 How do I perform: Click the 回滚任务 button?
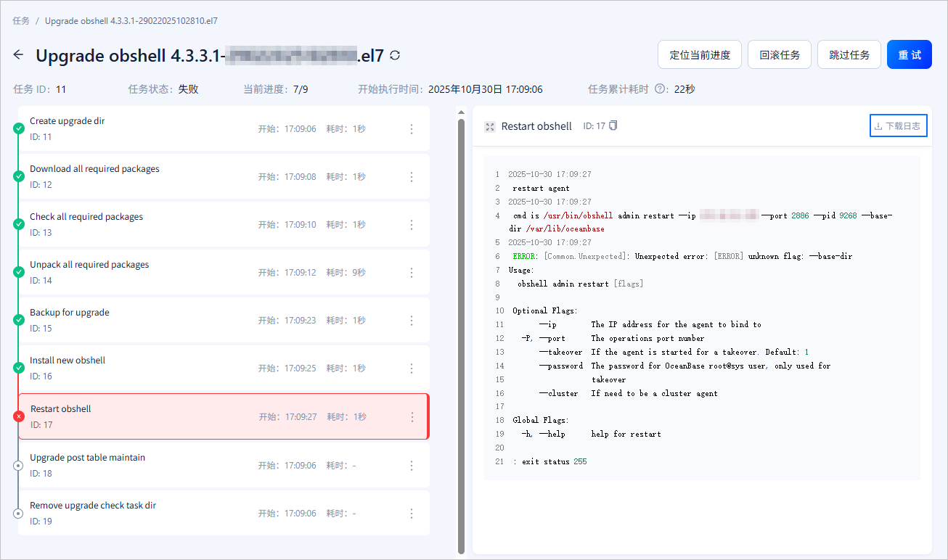(780, 54)
